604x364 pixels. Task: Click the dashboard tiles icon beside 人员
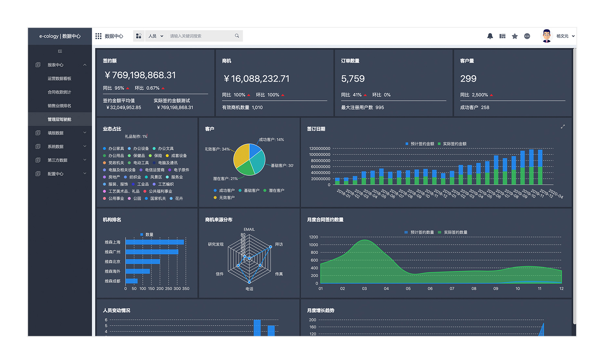point(139,36)
